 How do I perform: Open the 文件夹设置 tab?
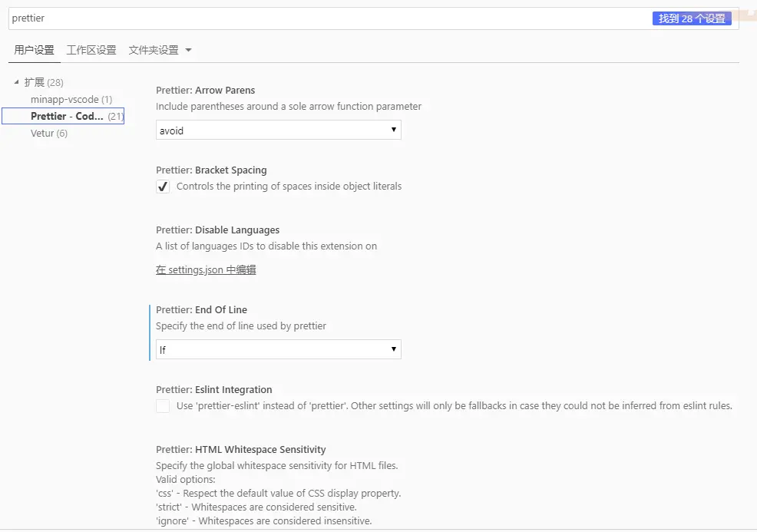coord(154,50)
